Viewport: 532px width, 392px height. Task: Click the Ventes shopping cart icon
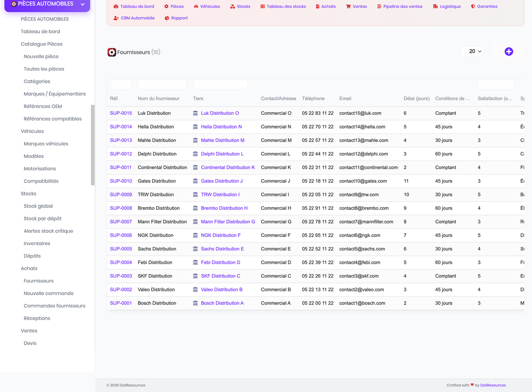pyautogui.click(x=348, y=7)
